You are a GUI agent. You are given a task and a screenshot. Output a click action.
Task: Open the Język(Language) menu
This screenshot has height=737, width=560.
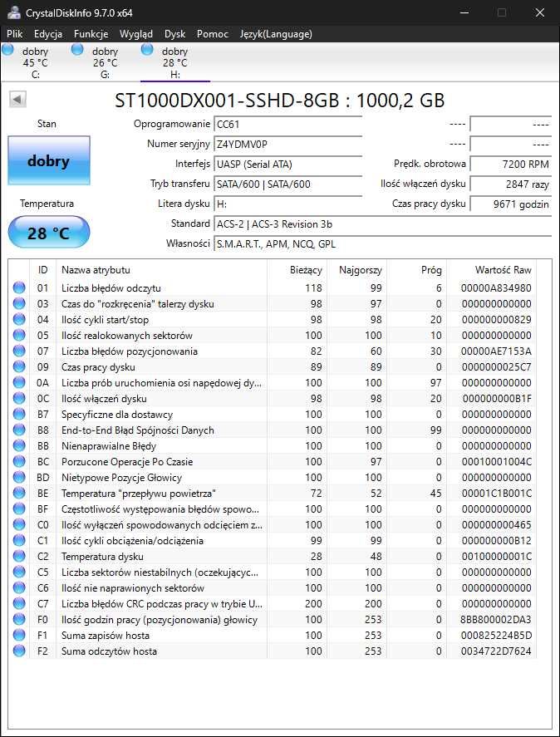tap(276, 34)
